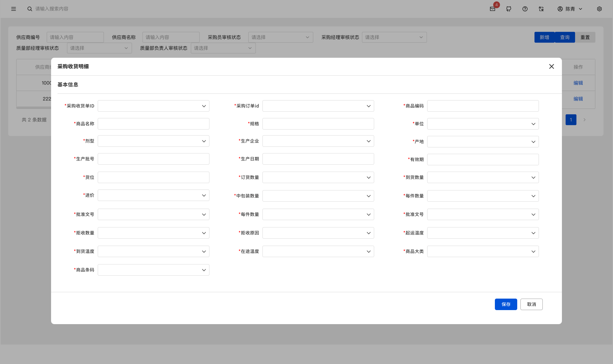Expand the 生产企业 dropdown
This screenshot has height=364, width=613.
click(318, 141)
